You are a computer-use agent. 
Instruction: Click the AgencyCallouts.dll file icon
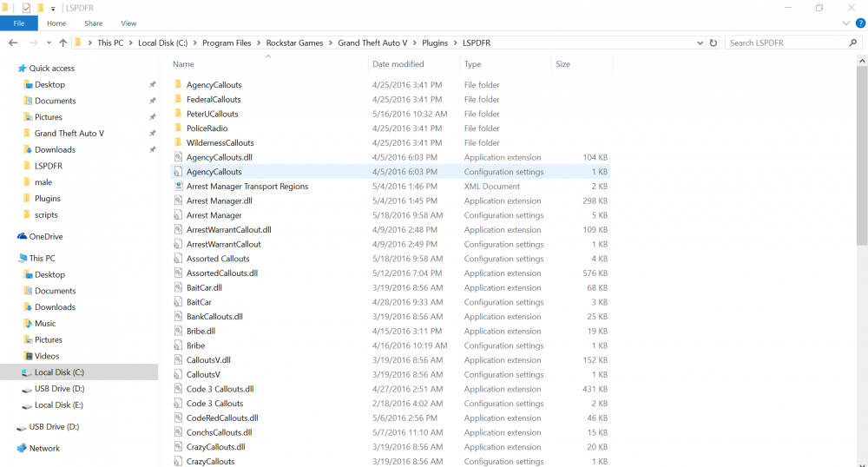click(x=178, y=157)
